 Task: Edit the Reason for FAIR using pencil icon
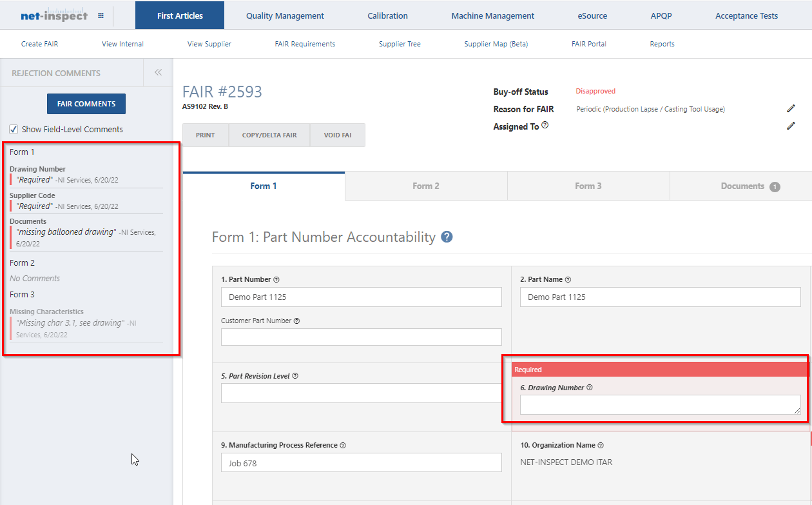coord(791,108)
